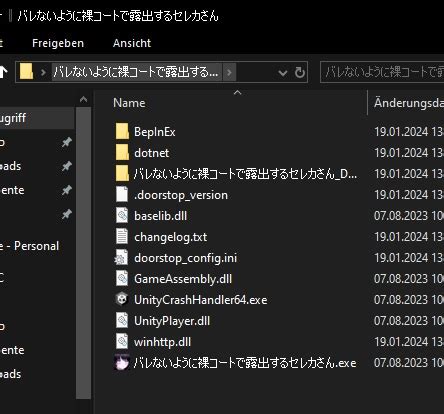Select the .doorstop_version file icon
Viewport: 444px width, 414px height.
coord(122,194)
